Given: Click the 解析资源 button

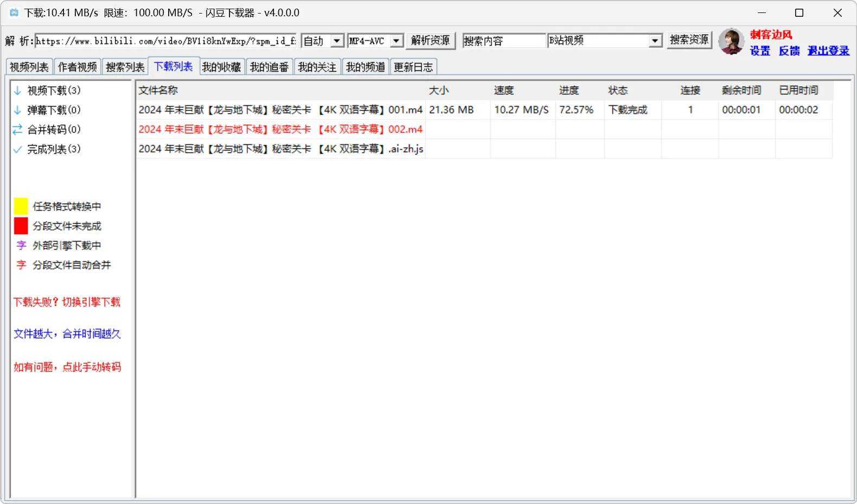Looking at the screenshot, I should coord(431,41).
